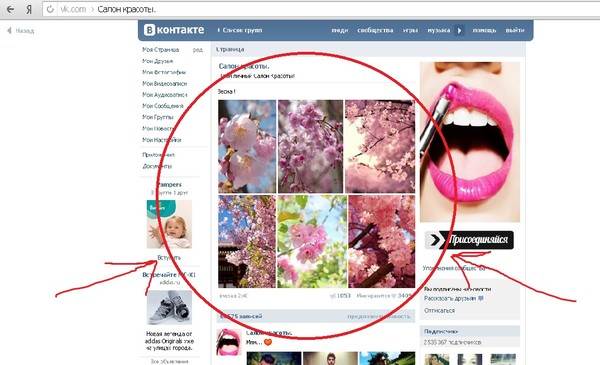Screen dimensions: 600x365
Task: Open the top-left blossom photo
Action: click(x=247, y=147)
